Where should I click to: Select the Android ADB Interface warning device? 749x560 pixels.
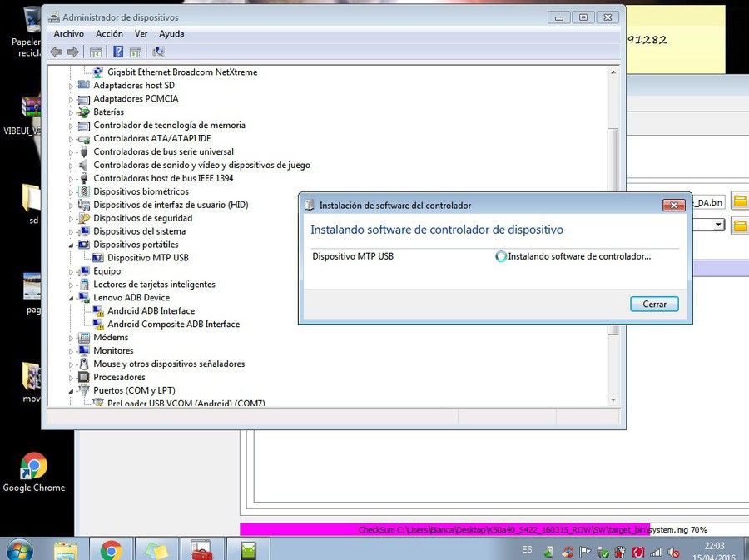pos(151,311)
